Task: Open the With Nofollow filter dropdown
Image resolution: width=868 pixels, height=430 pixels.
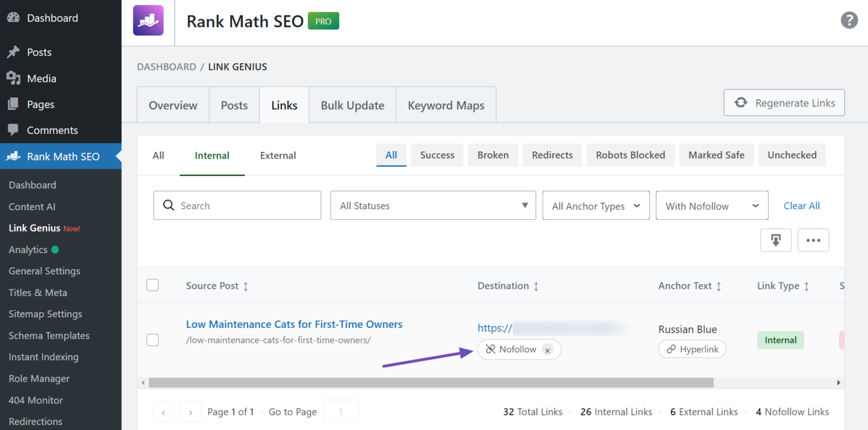Action: tap(711, 206)
